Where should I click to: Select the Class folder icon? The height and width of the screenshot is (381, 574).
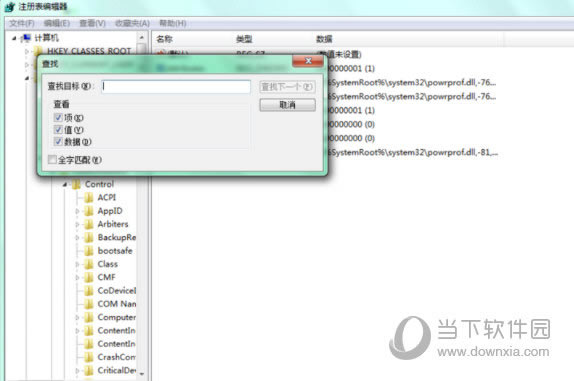[x=89, y=264]
